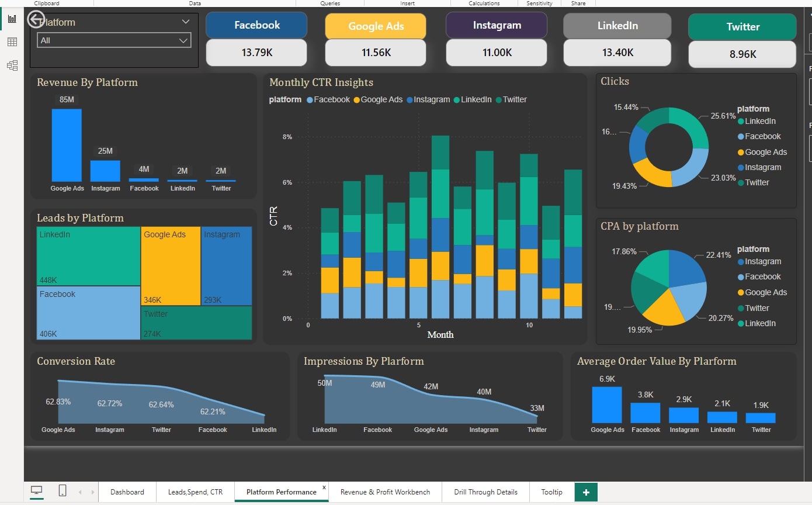Switch to mobile layout icon
Viewport: 812px width, 505px height.
tap(63, 491)
